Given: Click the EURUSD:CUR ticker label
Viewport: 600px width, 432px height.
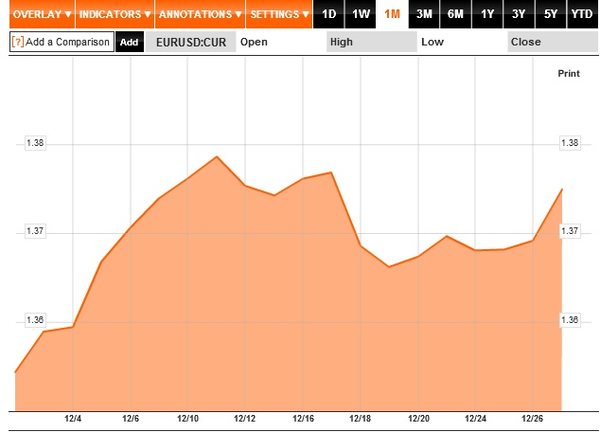Looking at the screenshot, I should point(191,42).
